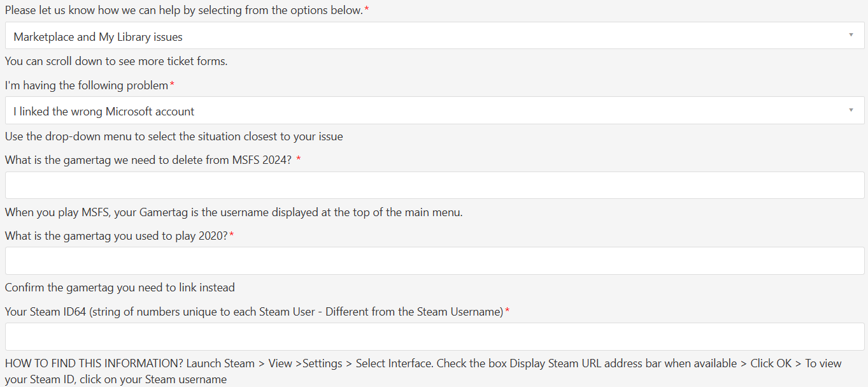This screenshot has width=868, height=387.
Task: Click the "When you play MSFS" gamertag hint
Action: (234, 212)
